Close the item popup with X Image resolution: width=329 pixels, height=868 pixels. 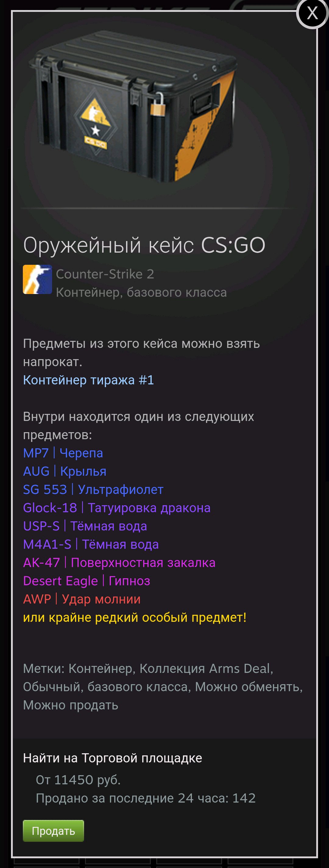[313, 13]
